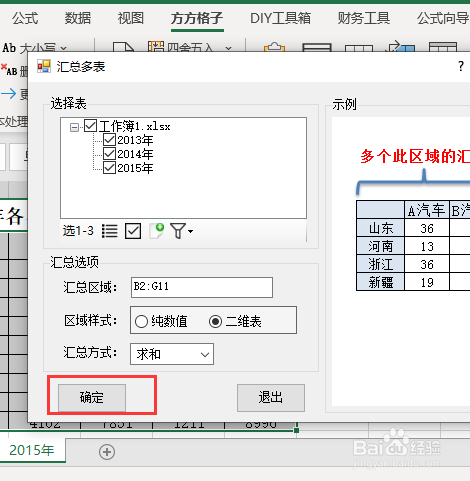Click the 新疆 cell in example table
Image resolution: width=470 pixels, height=481 pixels.
pos(381,282)
